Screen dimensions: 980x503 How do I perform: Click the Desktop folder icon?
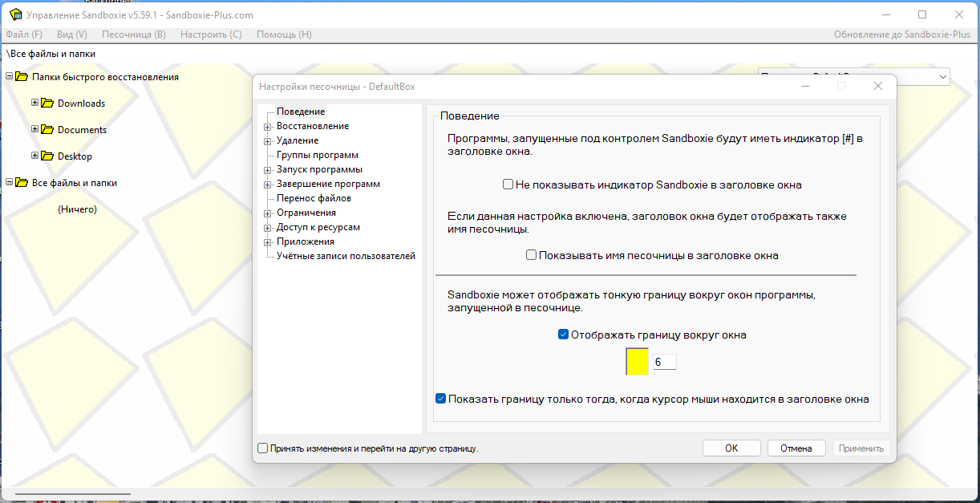(47, 156)
